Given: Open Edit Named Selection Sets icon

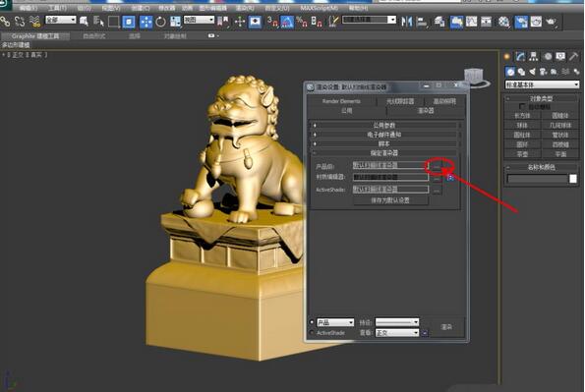Looking at the screenshot, I should click(333, 22).
